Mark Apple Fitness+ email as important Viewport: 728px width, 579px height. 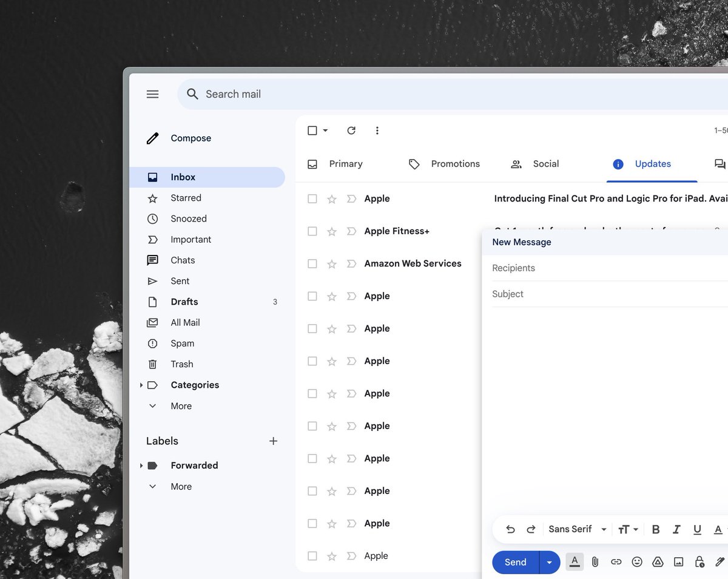point(351,231)
